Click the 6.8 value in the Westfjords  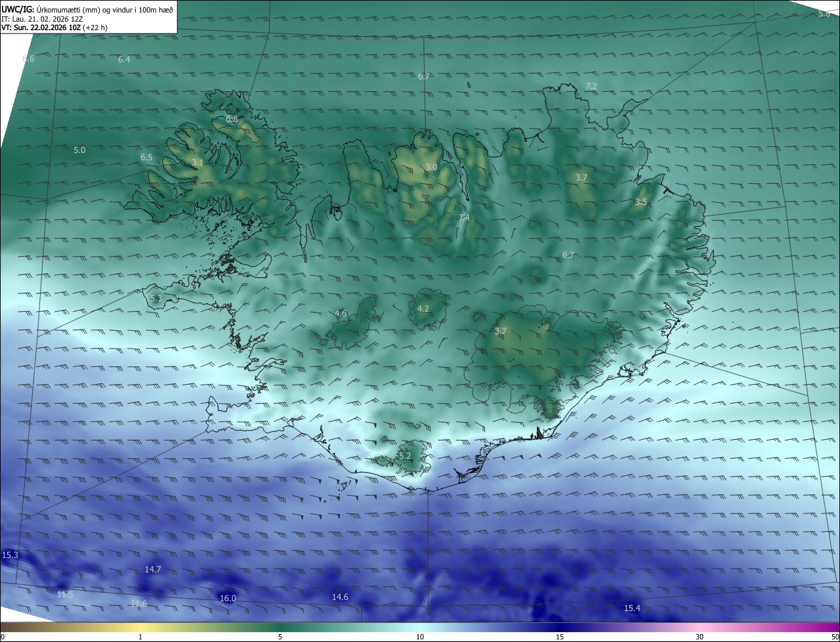click(232, 119)
